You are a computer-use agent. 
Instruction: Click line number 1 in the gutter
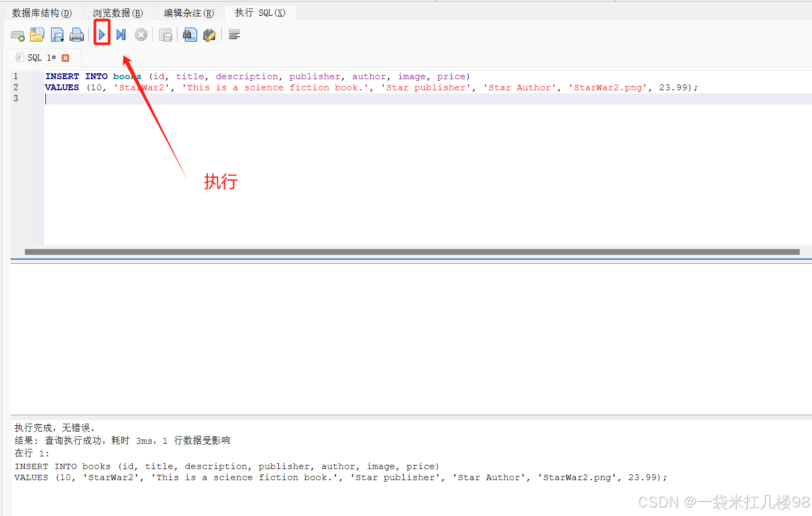[x=16, y=77]
